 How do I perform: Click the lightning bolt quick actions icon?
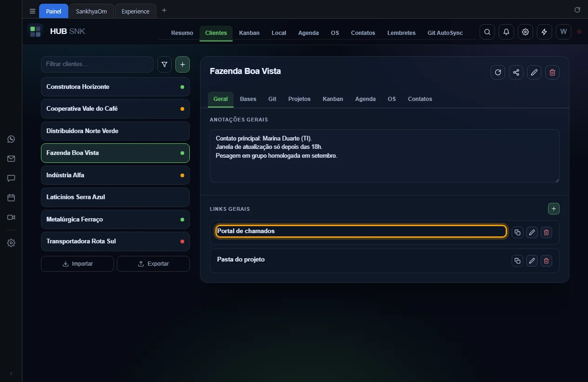544,32
